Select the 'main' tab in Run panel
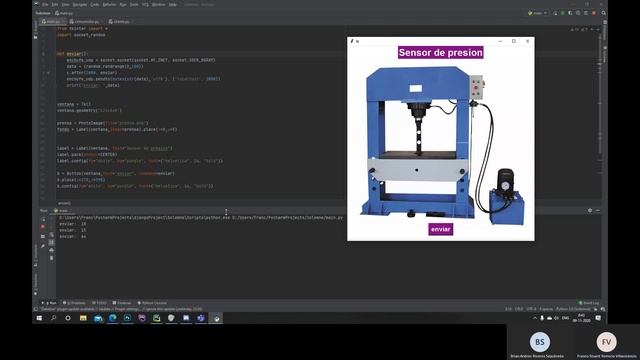The height and width of the screenshot is (360, 640). pos(62,211)
